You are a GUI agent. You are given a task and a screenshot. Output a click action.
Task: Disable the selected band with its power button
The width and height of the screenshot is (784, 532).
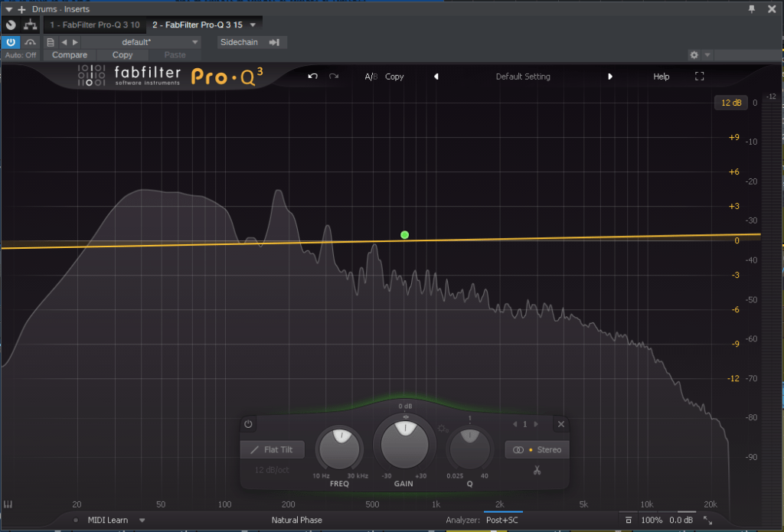(x=249, y=424)
